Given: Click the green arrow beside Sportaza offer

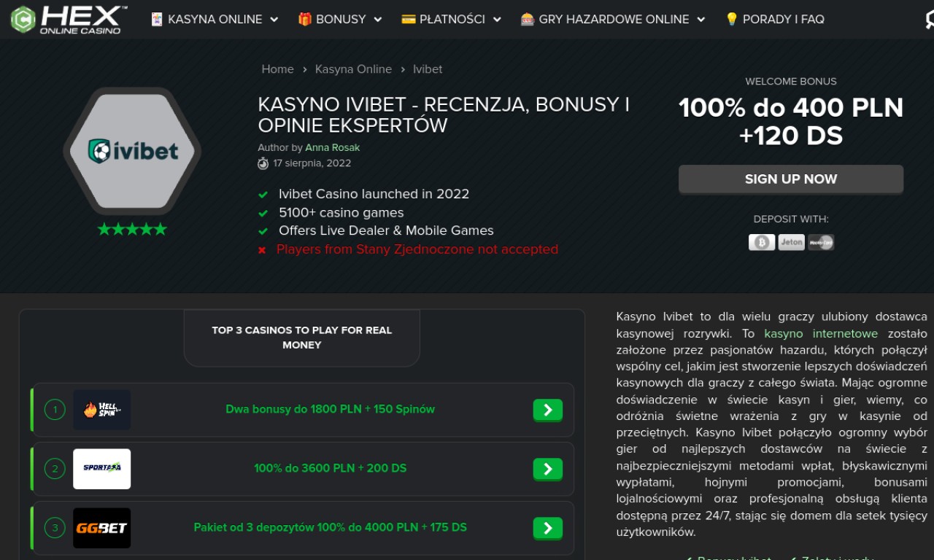Looking at the screenshot, I should click(548, 469).
